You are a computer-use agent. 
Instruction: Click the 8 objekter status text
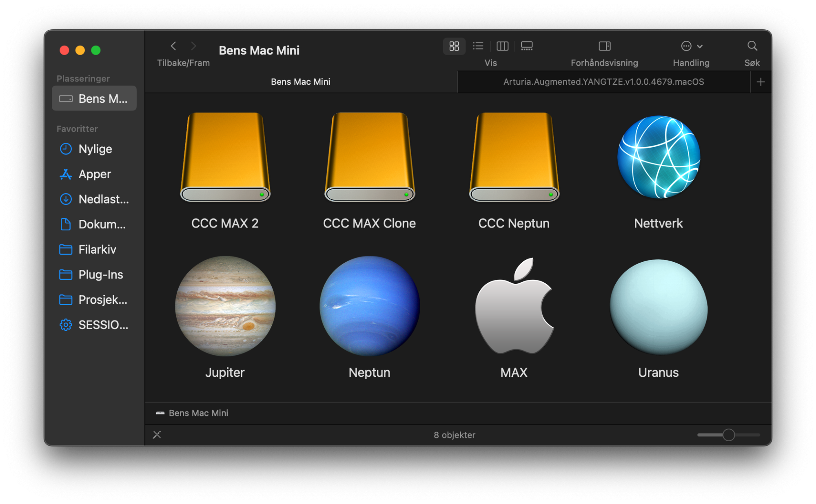[455, 435]
